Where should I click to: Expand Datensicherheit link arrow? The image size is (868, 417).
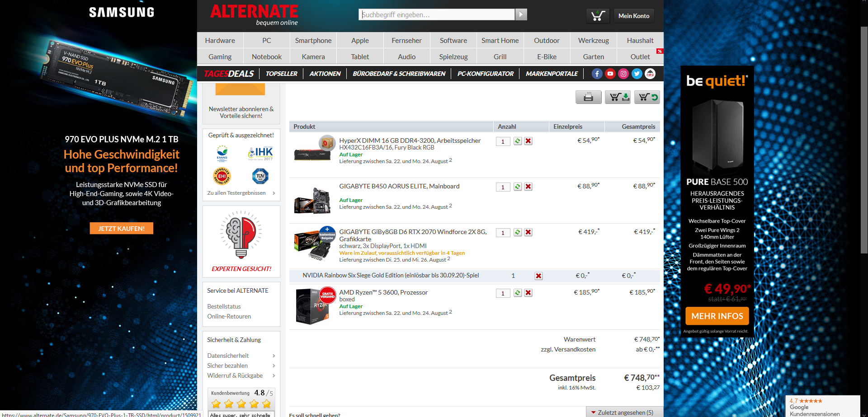(274, 356)
